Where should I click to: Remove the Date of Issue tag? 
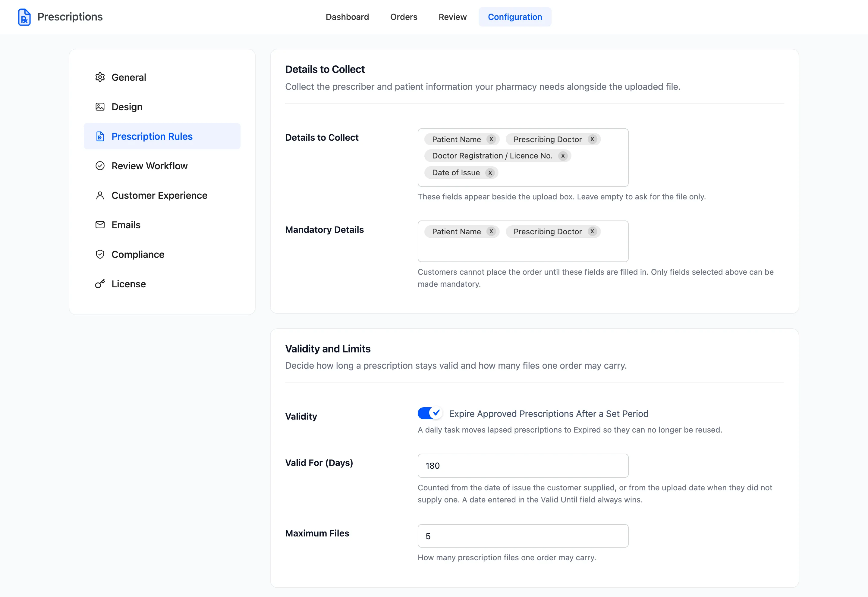coord(490,173)
